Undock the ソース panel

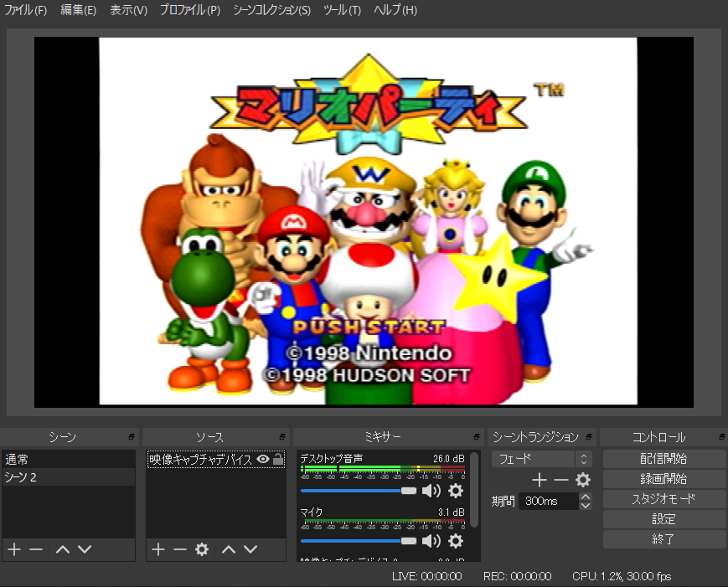[x=281, y=436]
